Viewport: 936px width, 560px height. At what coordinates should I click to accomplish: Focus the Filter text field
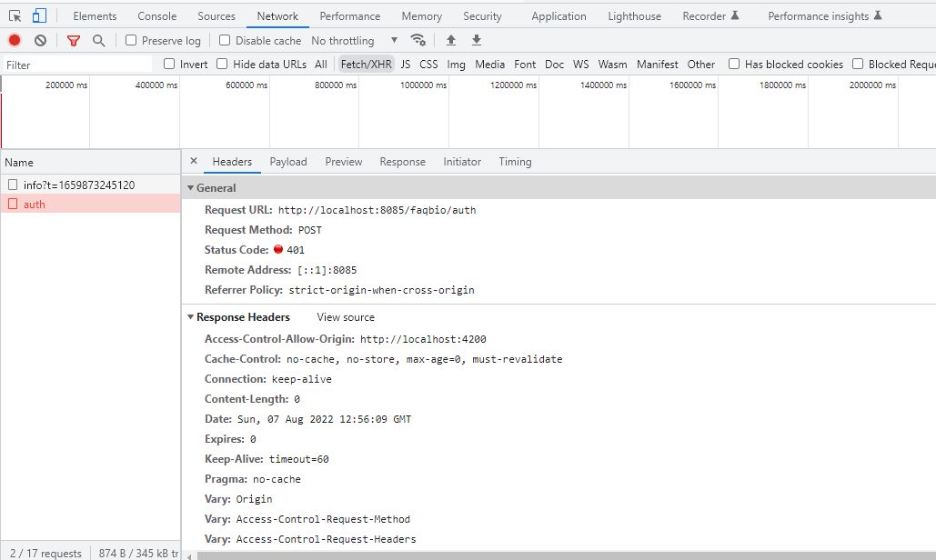point(77,65)
